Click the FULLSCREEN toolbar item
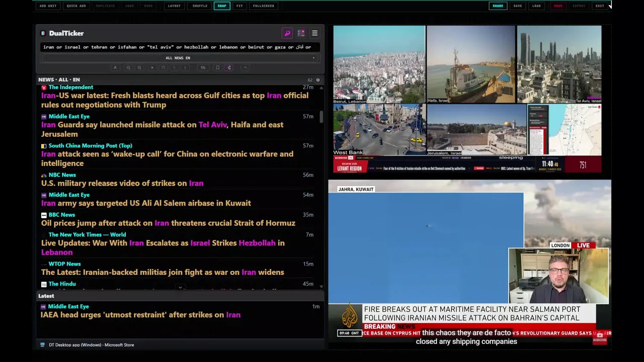 264,6
